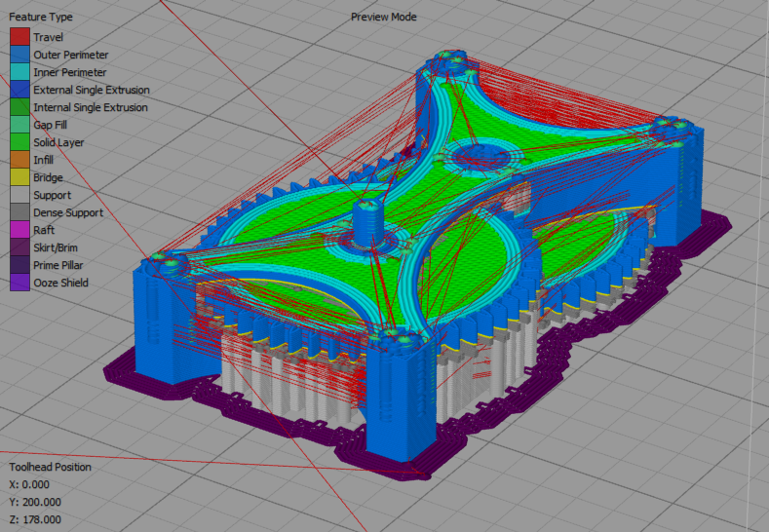769x532 pixels.
Task: Click the 'Skirt/Brim' legend label
Action: (56, 247)
